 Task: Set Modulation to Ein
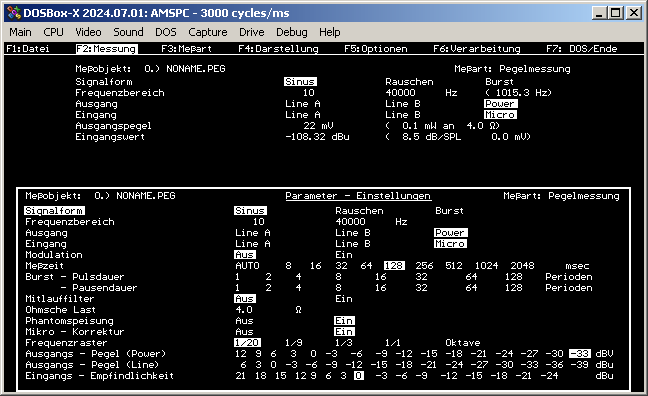pyautogui.click(x=344, y=255)
